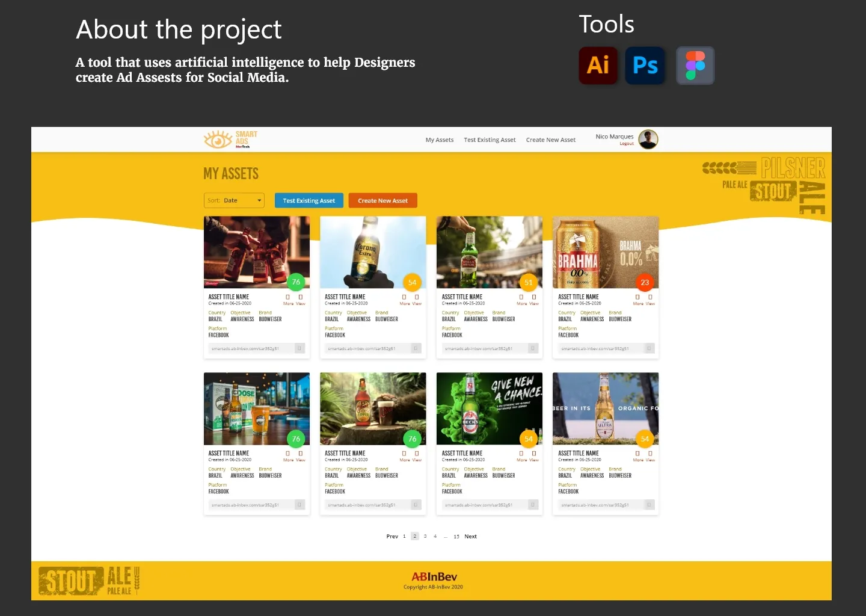Copy the URL on Beck's card

533,505
